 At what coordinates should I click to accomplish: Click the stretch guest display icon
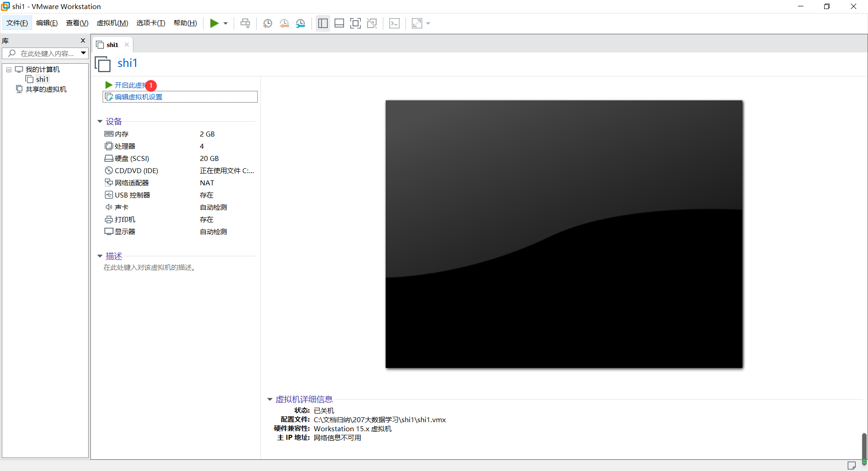417,24
